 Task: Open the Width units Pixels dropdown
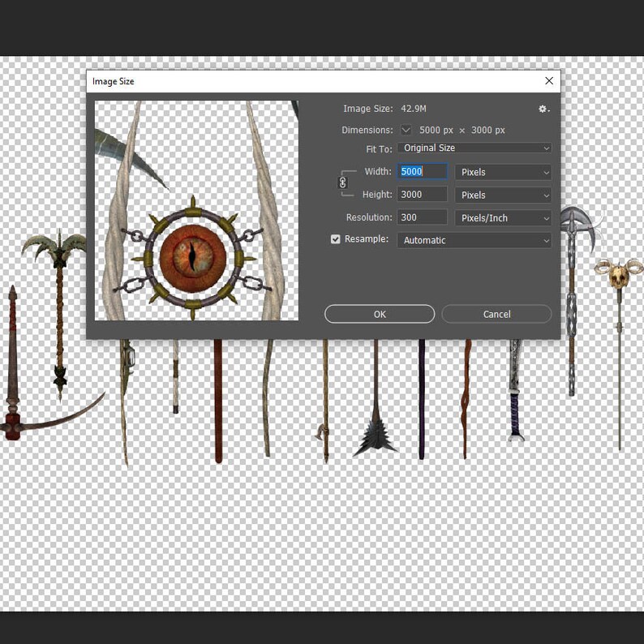(x=503, y=172)
